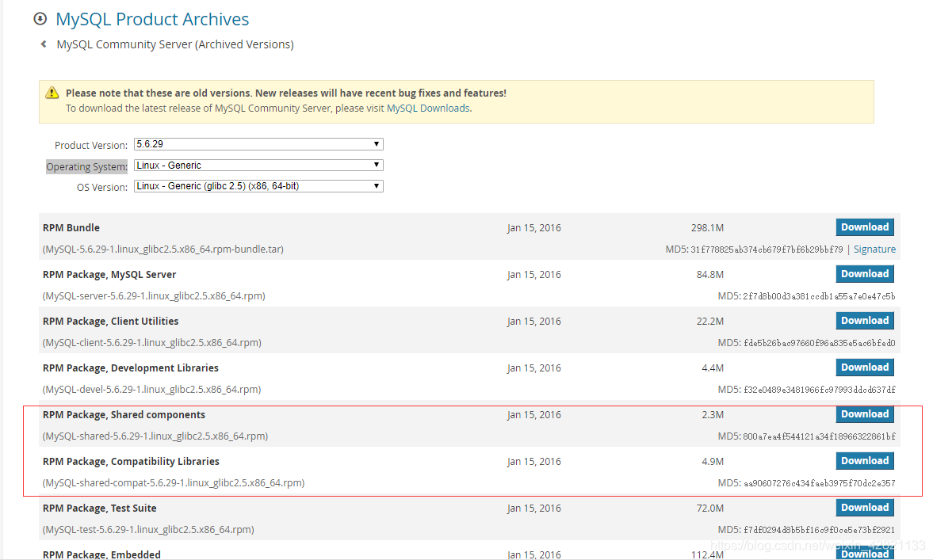The height and width of the screenshot is (560, 933).
Task: Go back to MySQL Community Server (Archived Versions)
Action: [x=175, y=44]
